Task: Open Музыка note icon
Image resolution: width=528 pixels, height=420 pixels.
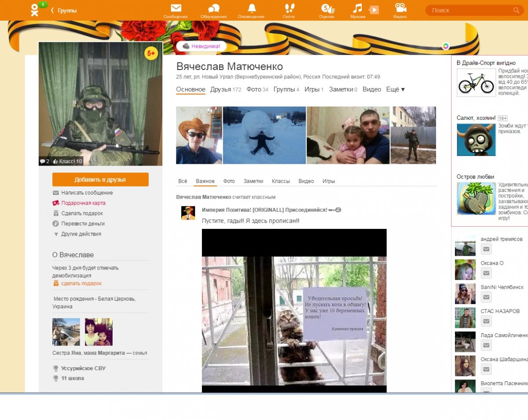Action: coord(358,8)
